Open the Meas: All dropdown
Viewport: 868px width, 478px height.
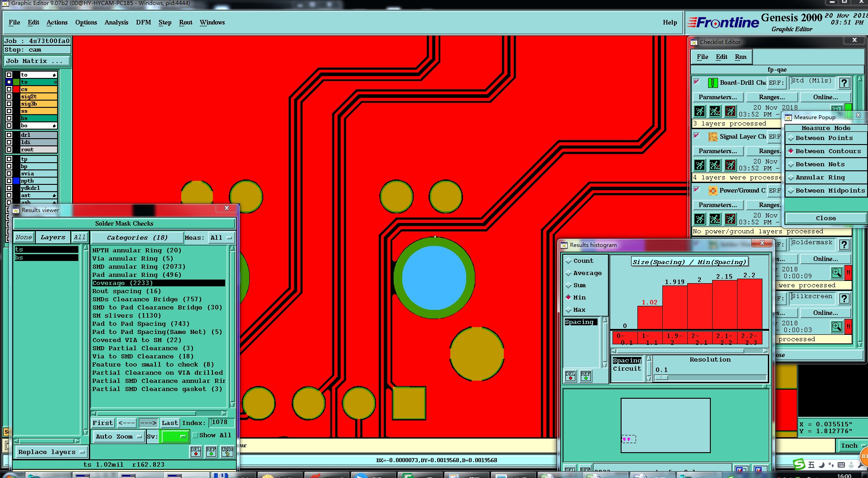click(x=221, y=238)
